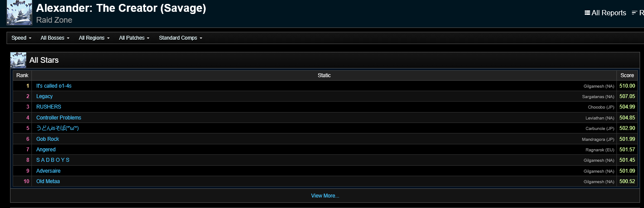Click the Alexander: The Creator (Savage) title
This screenshot has width=644, height=208.
pos(121,8)
